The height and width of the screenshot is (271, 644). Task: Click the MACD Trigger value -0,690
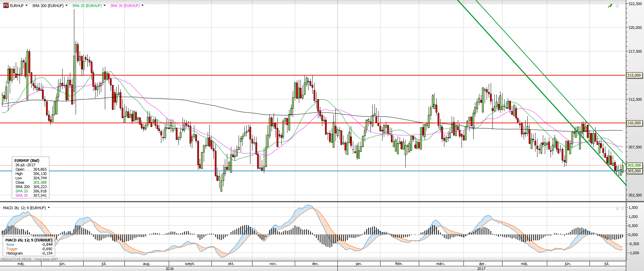point(47,249)
